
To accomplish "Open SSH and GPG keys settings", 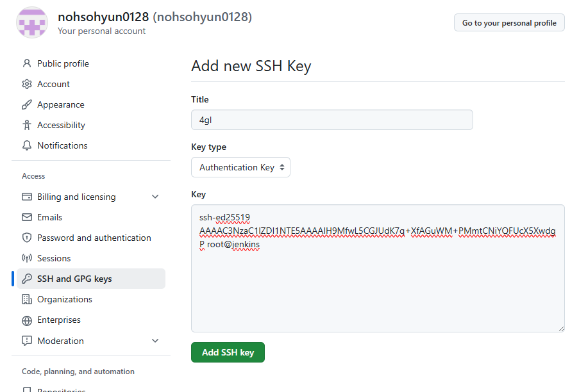I will click(x=74, y=279).
